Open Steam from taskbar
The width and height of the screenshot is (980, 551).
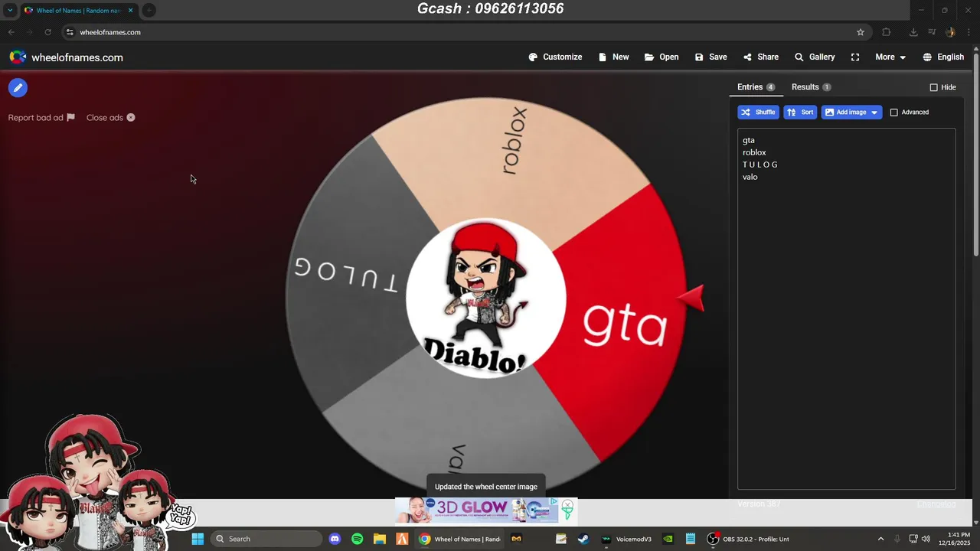583,539
